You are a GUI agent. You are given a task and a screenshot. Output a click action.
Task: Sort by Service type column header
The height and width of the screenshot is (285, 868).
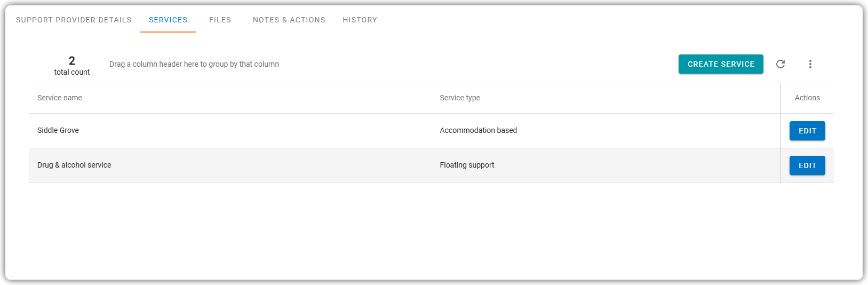(x=460, y=98)
